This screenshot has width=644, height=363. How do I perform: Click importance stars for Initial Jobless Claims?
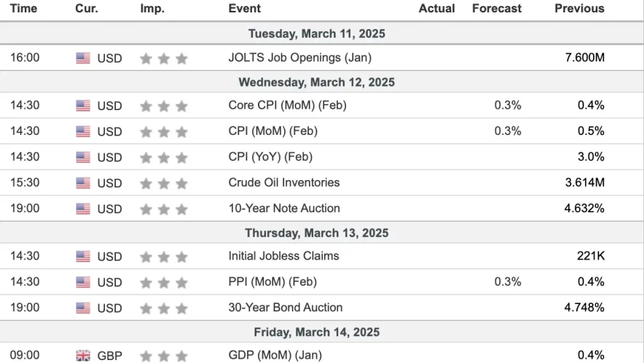coord(163,257)
